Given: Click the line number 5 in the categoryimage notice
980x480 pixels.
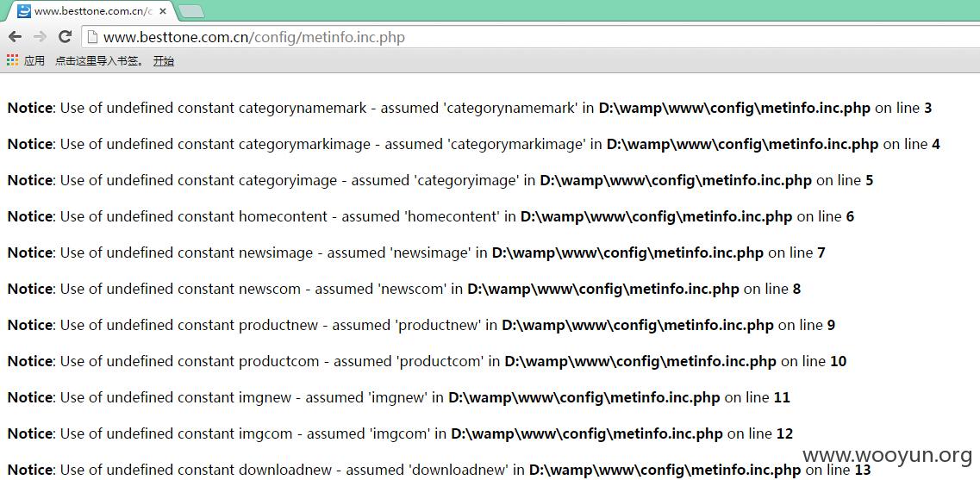Looking at the screenshot, I should (870, 181).
